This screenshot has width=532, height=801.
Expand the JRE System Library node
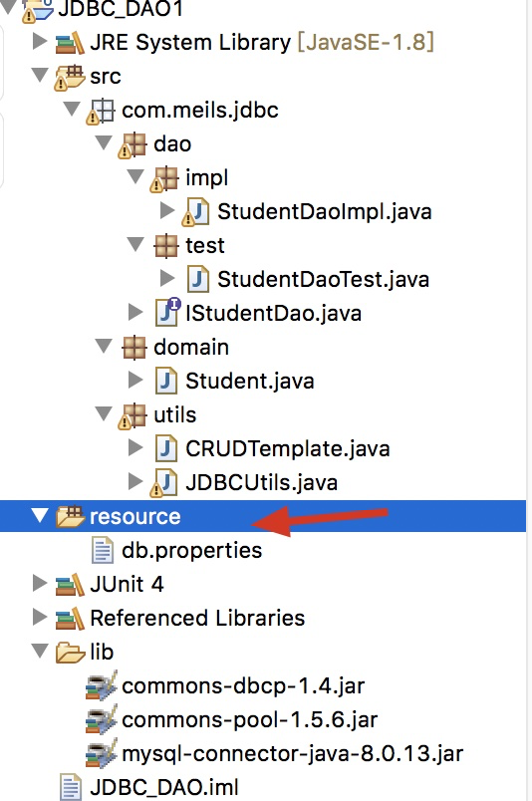coord(39,42)
